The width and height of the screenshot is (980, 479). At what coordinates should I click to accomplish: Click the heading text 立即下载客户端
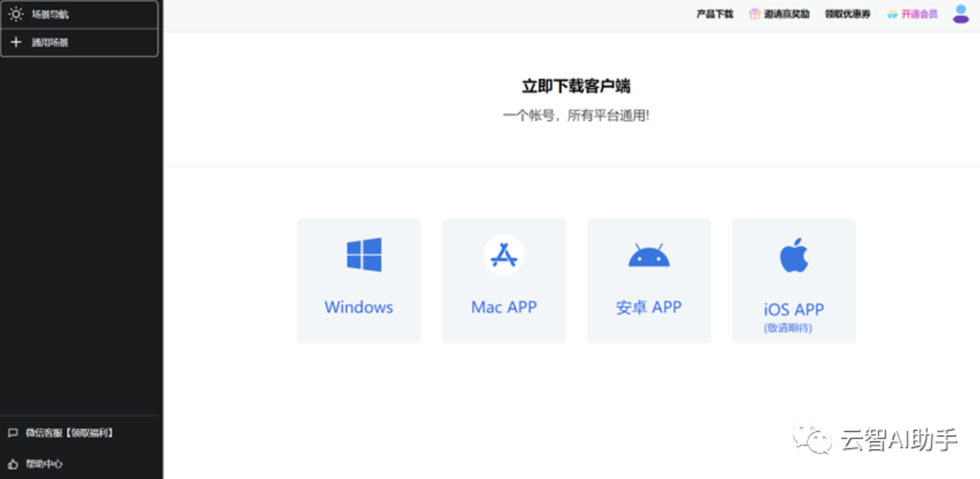pos(576,86)
